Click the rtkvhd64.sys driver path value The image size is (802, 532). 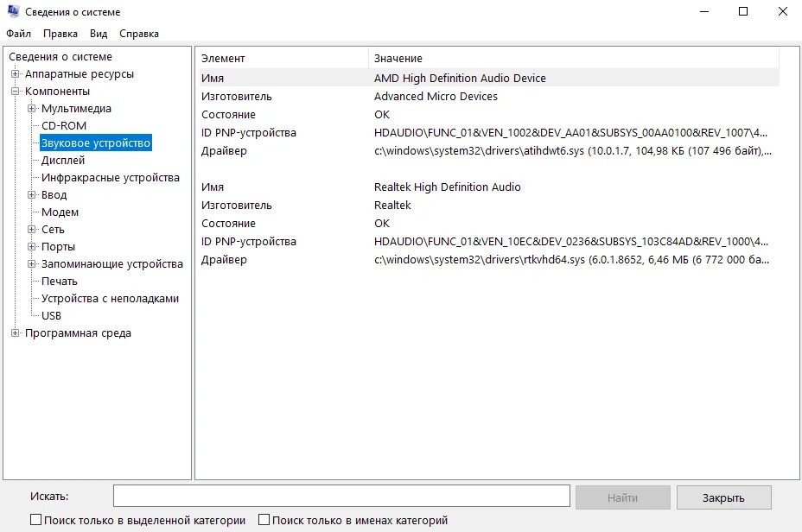pyautogui.click(x=572, y=260)
